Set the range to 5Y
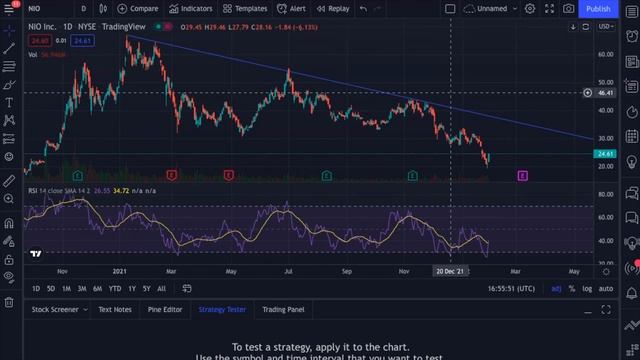 [147, 289]
